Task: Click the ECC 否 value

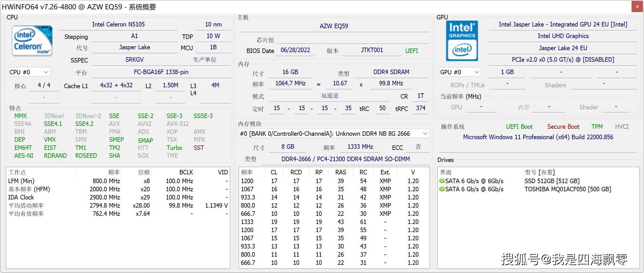Action: tap(418, 147)
